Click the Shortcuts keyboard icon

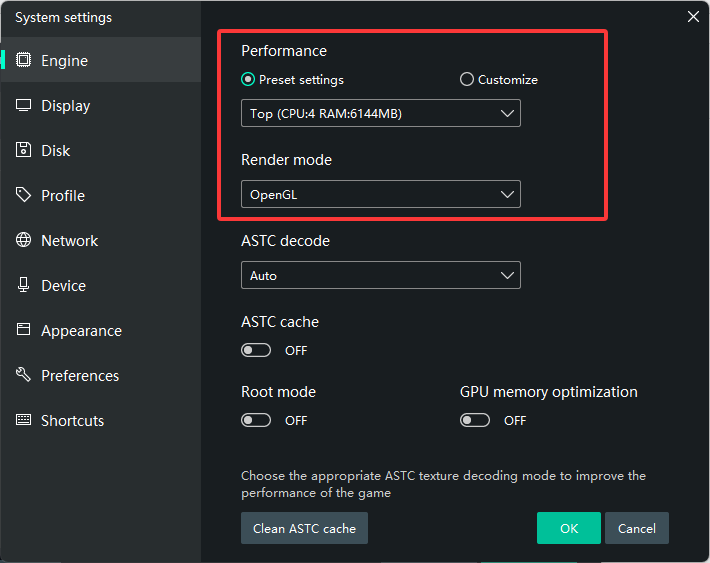(x=23, y=420)
